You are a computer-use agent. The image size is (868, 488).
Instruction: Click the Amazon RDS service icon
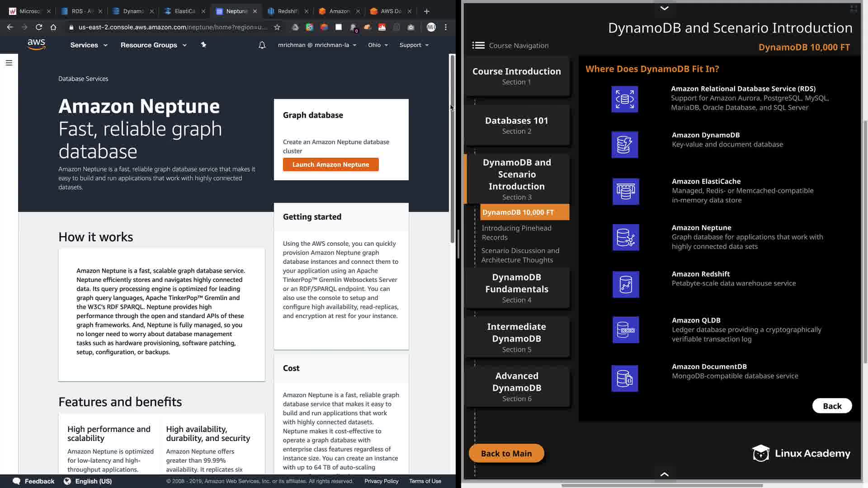coord(625,99)
